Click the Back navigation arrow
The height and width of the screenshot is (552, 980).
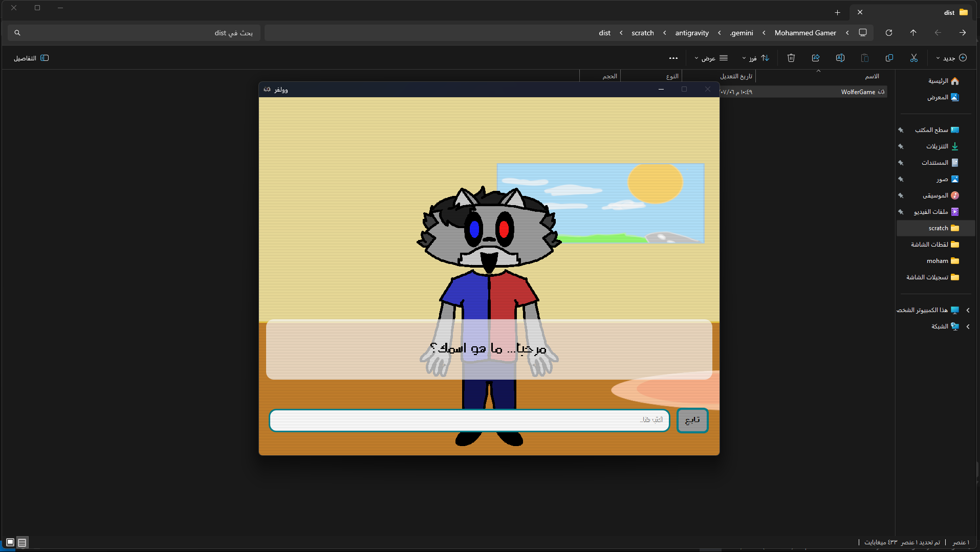click(963, 33)
